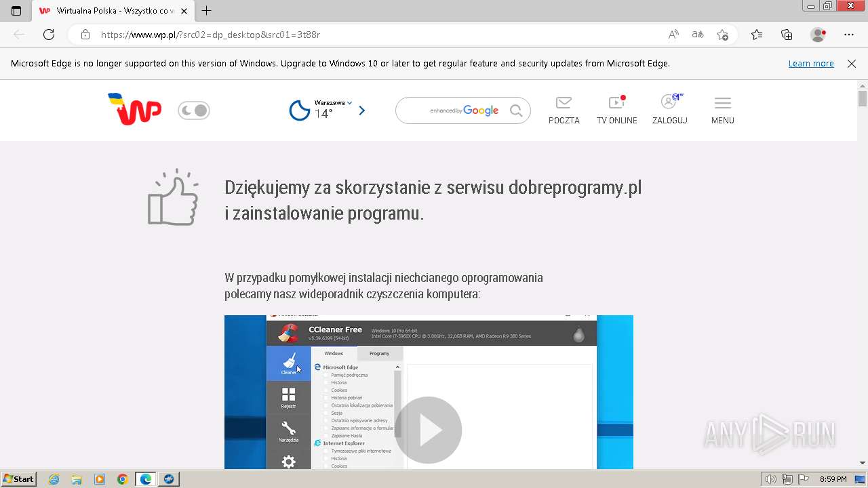Expand weather forecast arrow
868x488 pixels.
(x=361, y=110)
